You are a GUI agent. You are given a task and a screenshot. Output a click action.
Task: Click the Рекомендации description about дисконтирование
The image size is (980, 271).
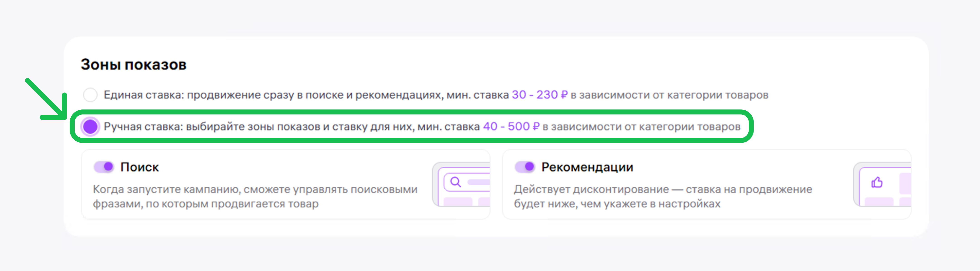tap(663, 196)
